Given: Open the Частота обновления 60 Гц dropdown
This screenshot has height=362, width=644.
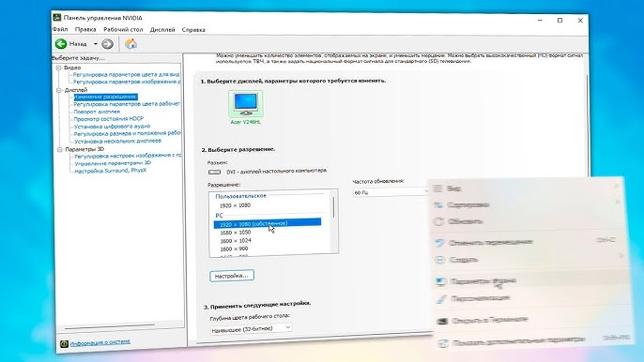Looking at the screenshot, I should 391,192.
